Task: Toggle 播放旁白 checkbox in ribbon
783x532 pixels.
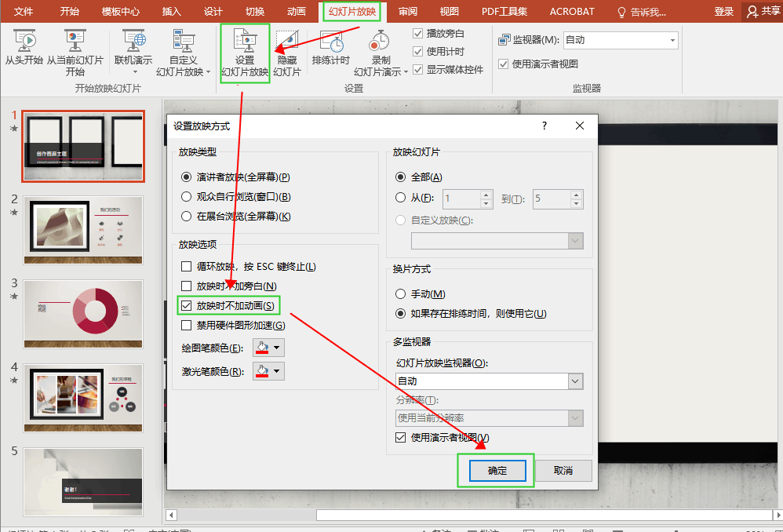Action: (418, 34)
